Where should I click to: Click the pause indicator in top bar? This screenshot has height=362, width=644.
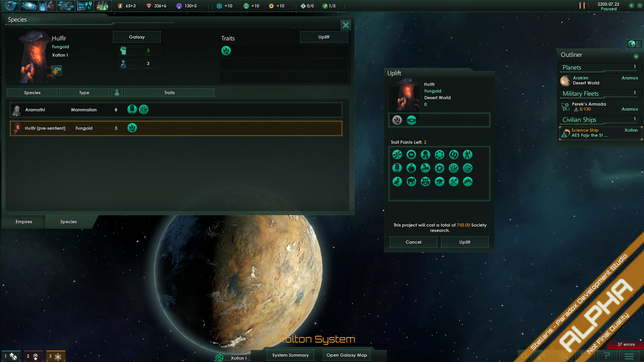(582, 6)
